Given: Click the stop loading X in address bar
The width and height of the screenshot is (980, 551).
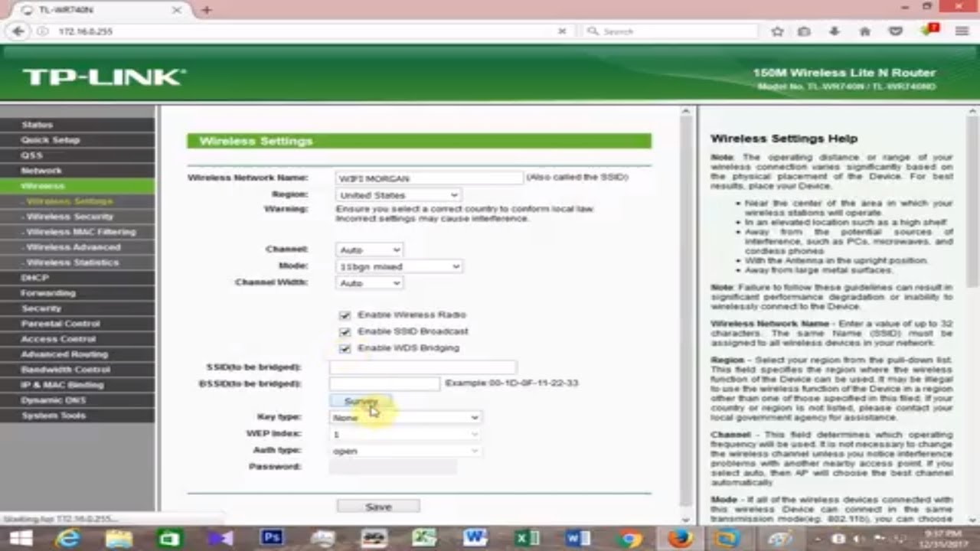Looking at the screenshot, I should (562, 31).
